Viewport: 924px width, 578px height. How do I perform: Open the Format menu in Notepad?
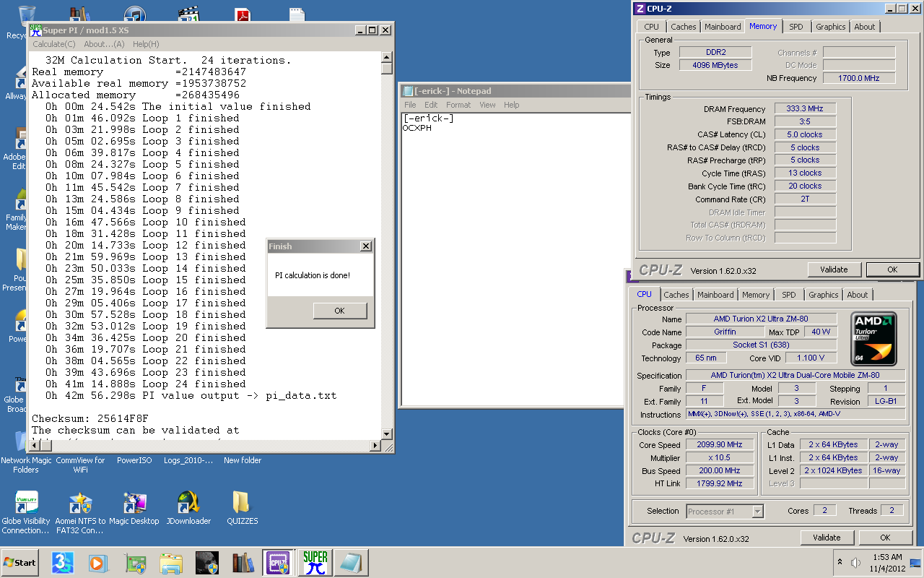click(x=458, y=105)
